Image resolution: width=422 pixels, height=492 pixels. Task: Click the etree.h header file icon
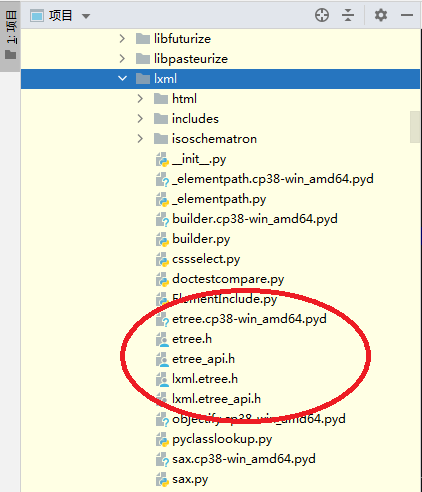pyautogui.click(x=162, y=339)
